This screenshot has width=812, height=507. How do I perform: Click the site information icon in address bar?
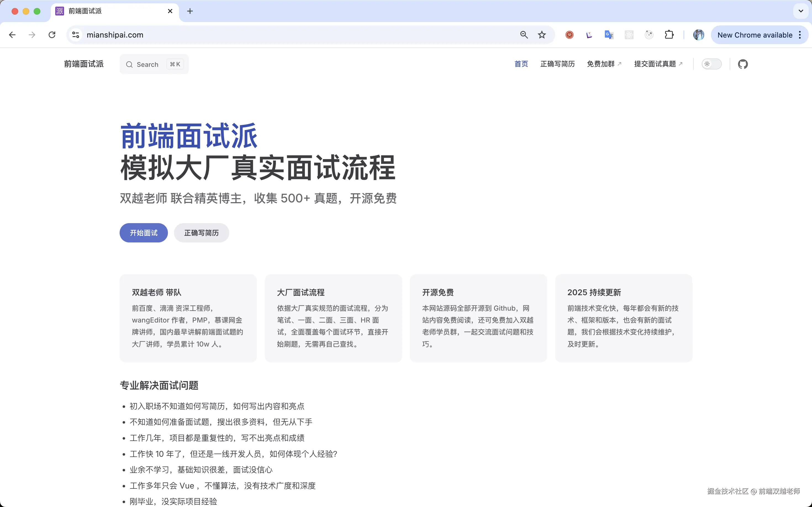click(75, 35)
